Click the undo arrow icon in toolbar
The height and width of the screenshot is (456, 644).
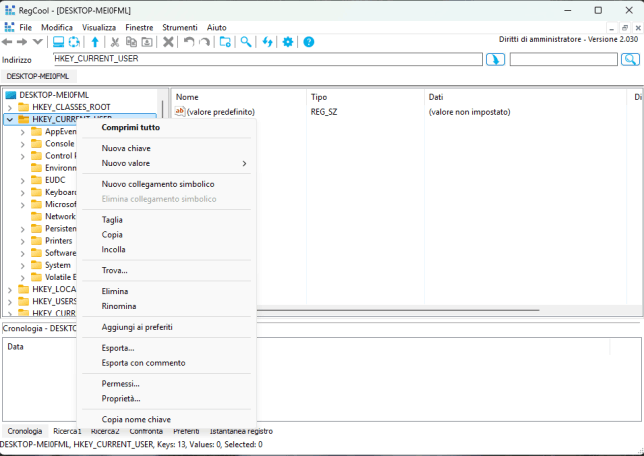pyautogui.click(x=188, y=42)
